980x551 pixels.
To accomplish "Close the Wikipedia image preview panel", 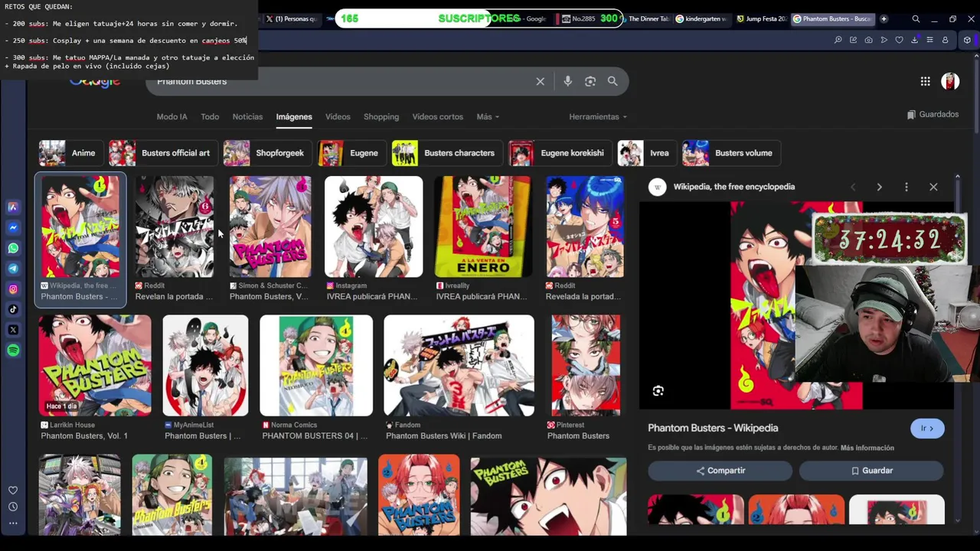I will pos(933,187).
